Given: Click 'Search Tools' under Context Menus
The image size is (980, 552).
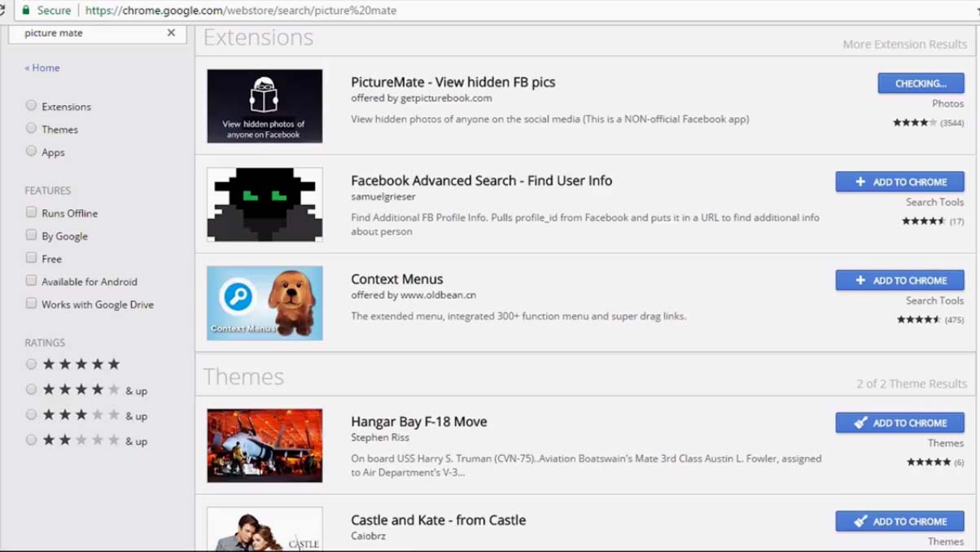Looking at the screenshot, I should tap(935, 300).
